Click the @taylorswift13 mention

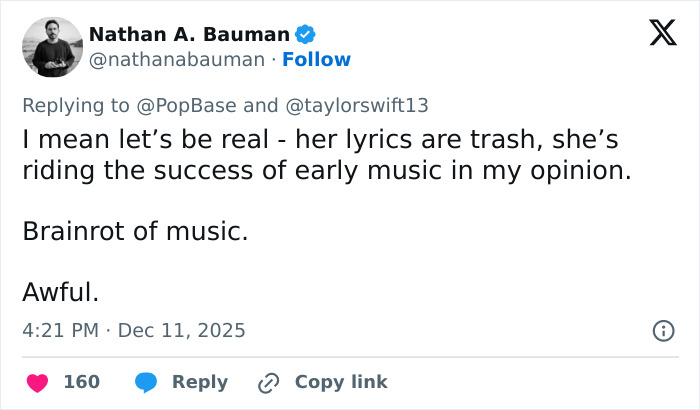click(355, 102)
